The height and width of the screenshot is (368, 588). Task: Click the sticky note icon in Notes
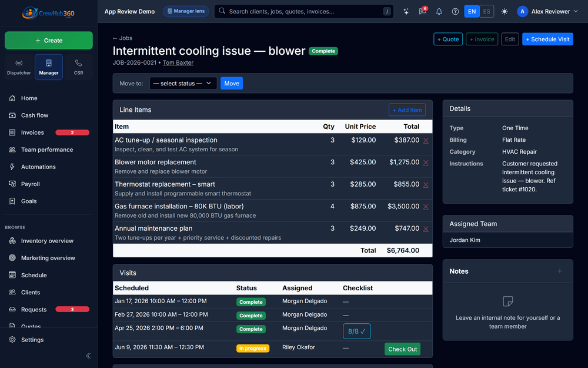[x=508, y=301]
